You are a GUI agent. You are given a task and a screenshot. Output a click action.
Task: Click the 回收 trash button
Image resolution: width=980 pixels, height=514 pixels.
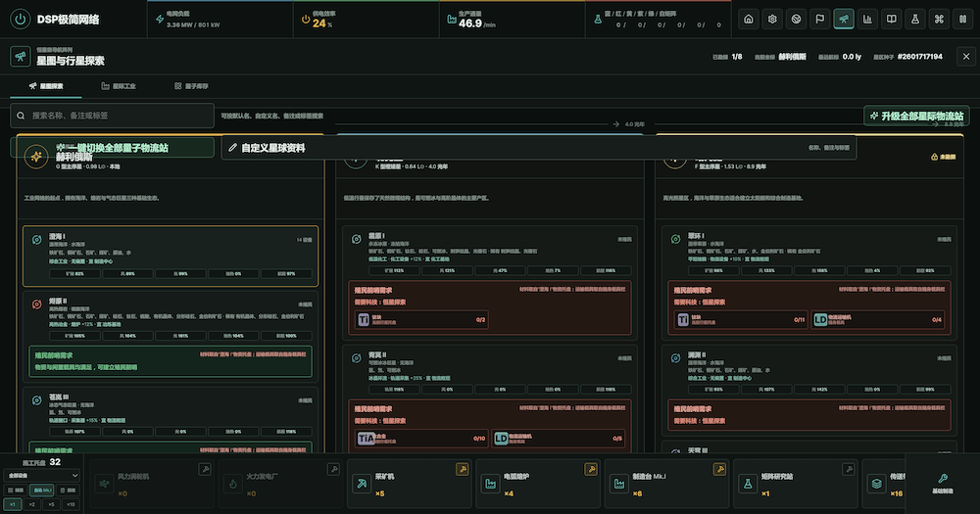69,491
